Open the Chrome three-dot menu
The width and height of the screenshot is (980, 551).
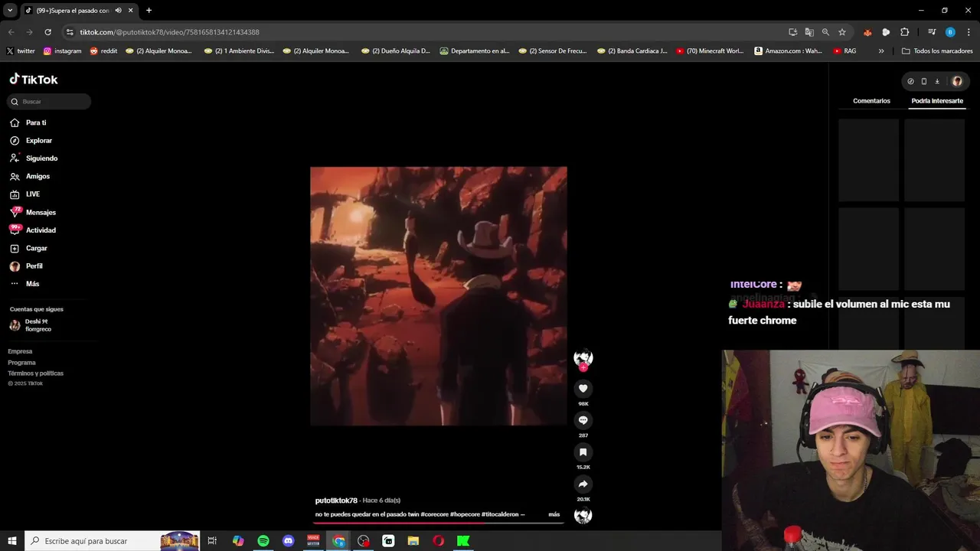coord(969,32)
